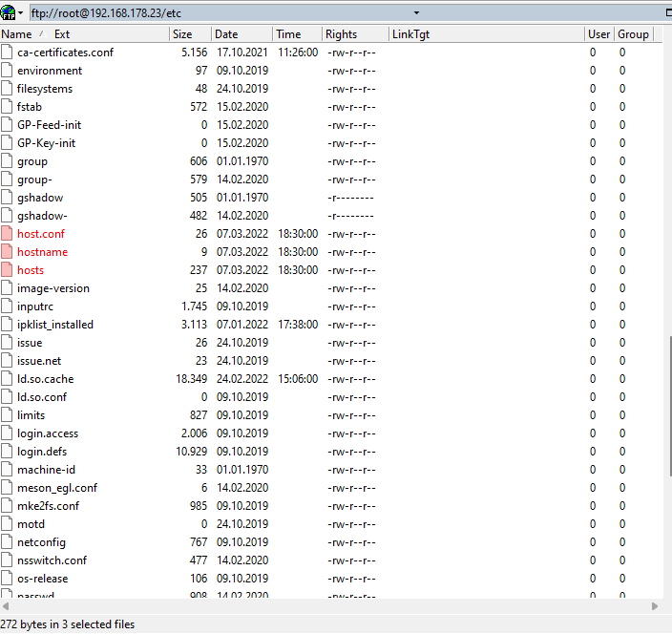Click the horizontal scrollbar right arrow
Screen dimensions: 672x634
click(x=654, y=606)
